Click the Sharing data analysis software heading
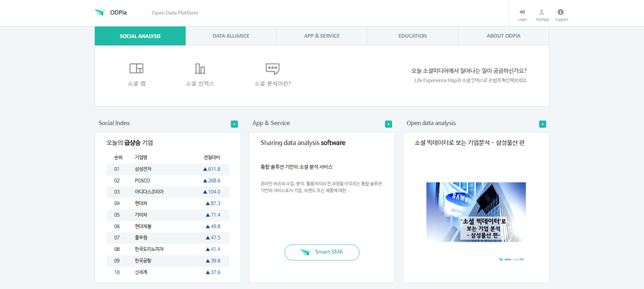 pos(303,143)
